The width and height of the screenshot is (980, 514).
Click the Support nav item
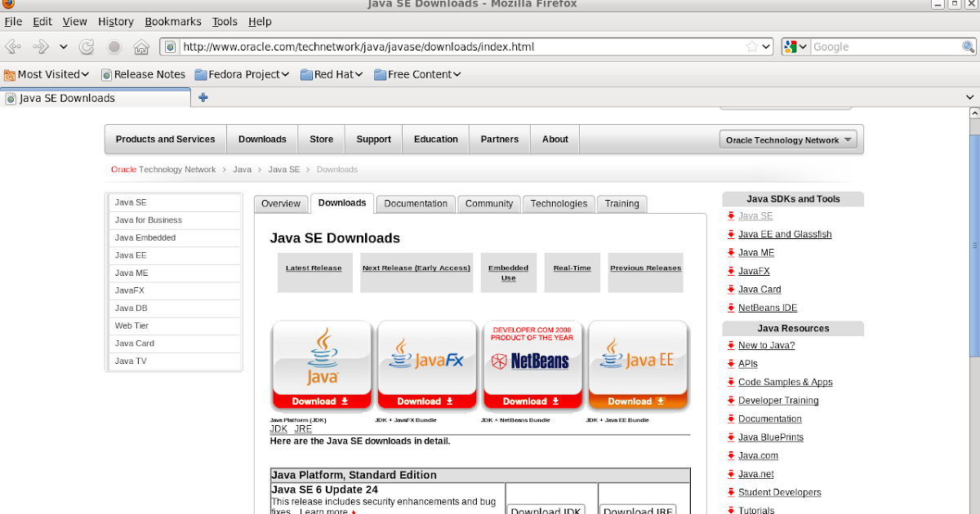point(373,140)
